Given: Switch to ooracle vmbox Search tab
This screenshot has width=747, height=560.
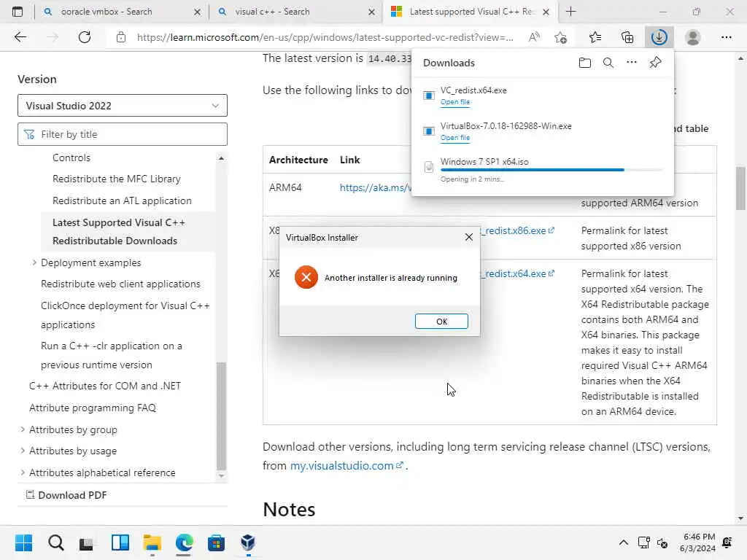Looking at the screenshot, I should tap(122, 12).
